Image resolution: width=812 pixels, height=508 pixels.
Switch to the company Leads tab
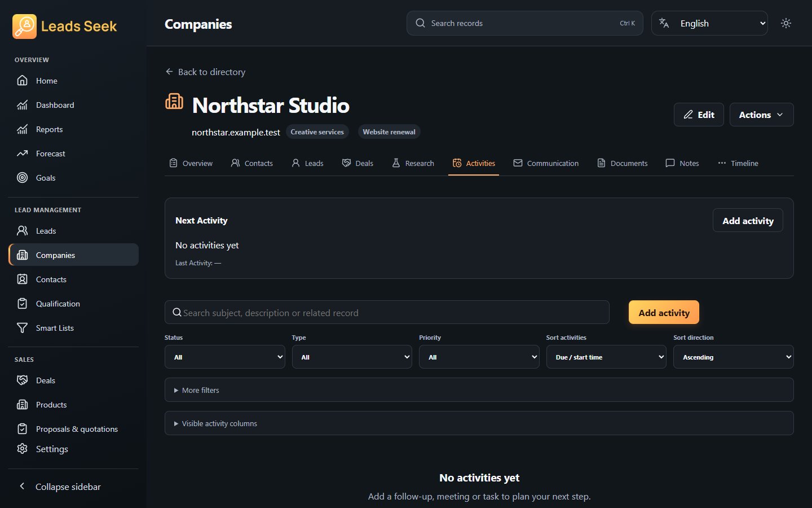pos(308,163)
